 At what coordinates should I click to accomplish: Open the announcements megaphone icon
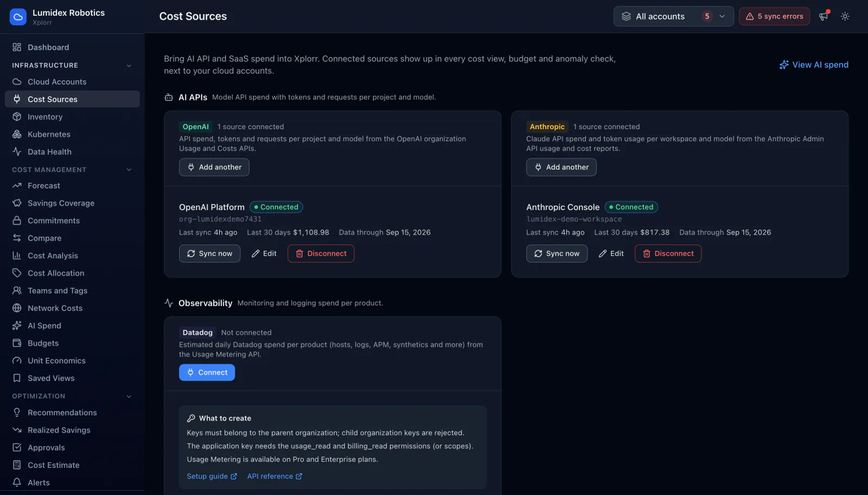coord(824,16)
